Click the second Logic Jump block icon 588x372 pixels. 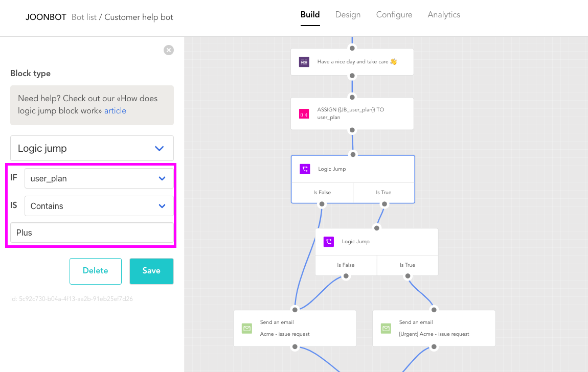pos(328,242)
